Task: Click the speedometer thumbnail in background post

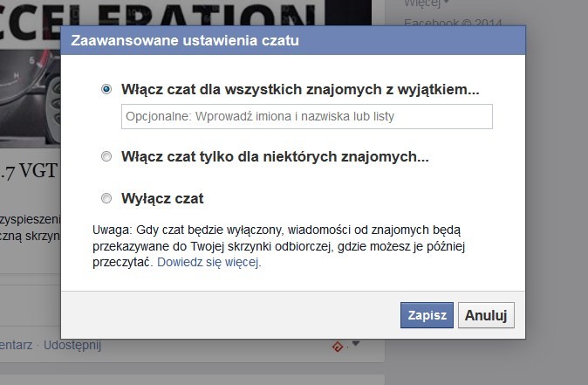Action: [x=30, y=99]
